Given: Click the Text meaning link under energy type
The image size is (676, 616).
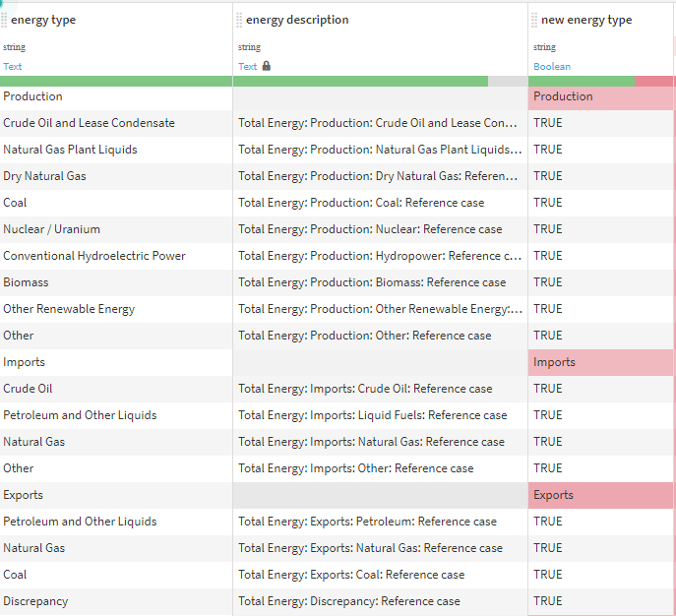Looking at the screenshot, I should tap(12, 66).
